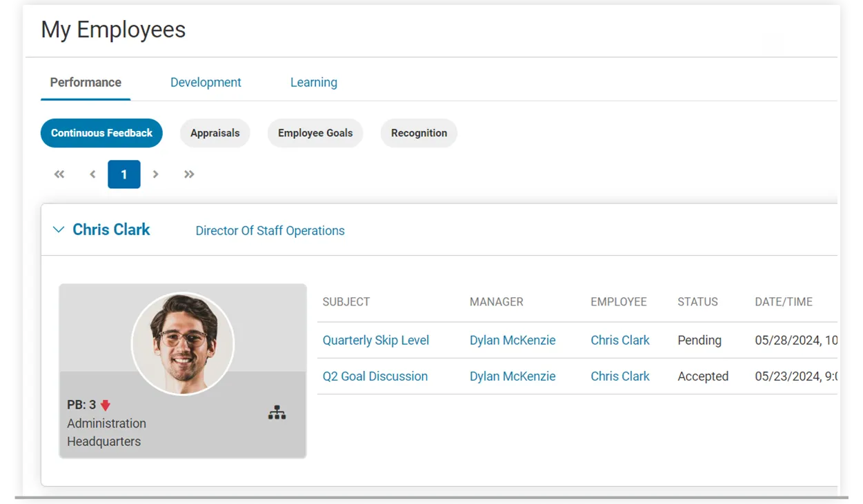Viewport: 863px width, 504px height.
Task: Click Chris Clark's profile photo
Action: (x=183, y=343)
